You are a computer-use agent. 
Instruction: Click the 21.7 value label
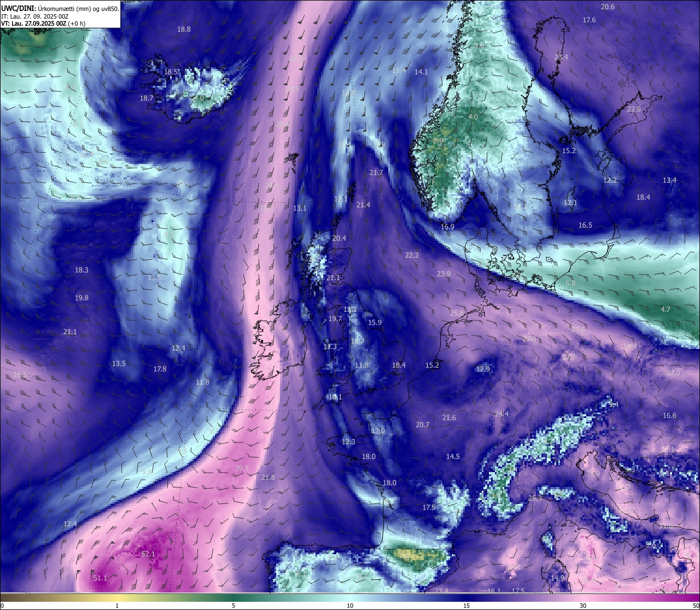(376, 173)
